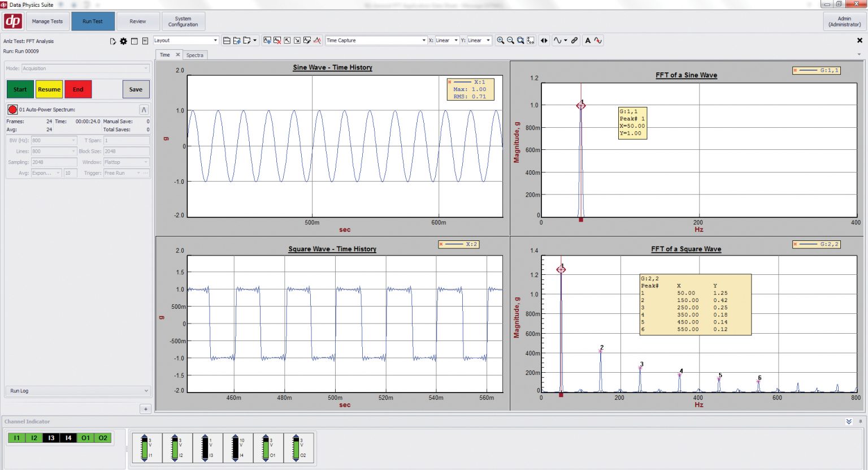The height and width of the screenshot is (470, 868).
Task: Click the red circle Auto-Power Spectrum icon
Action: 12,110
